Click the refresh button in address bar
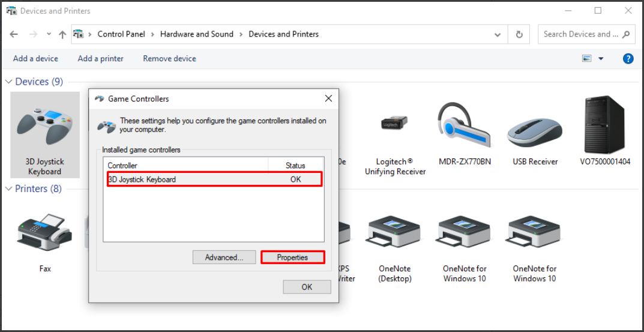Image resolution: width=644 pixels, height=332 pixels. point(519,34)
